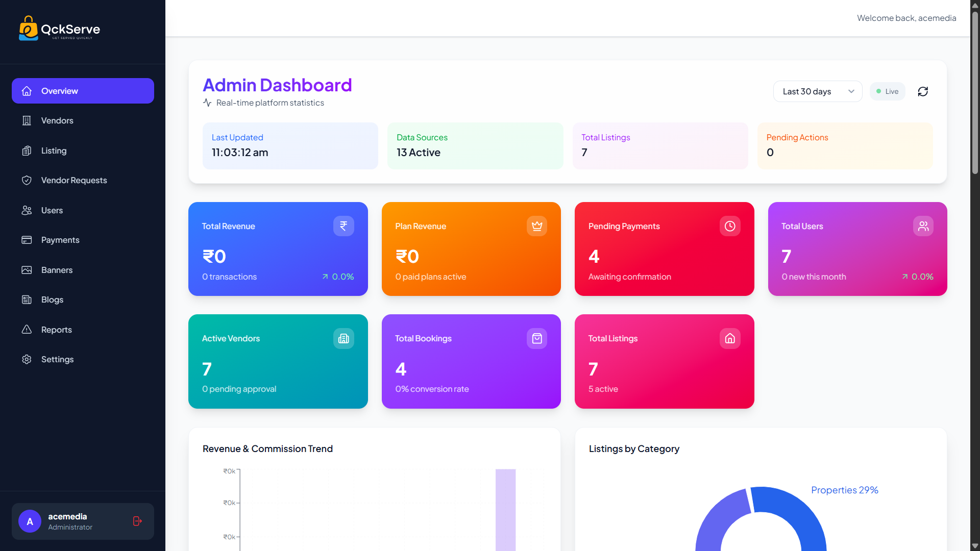
Task: Click the acemedia avatar circle
Action: pyautogui.click(x=30, y=521)
